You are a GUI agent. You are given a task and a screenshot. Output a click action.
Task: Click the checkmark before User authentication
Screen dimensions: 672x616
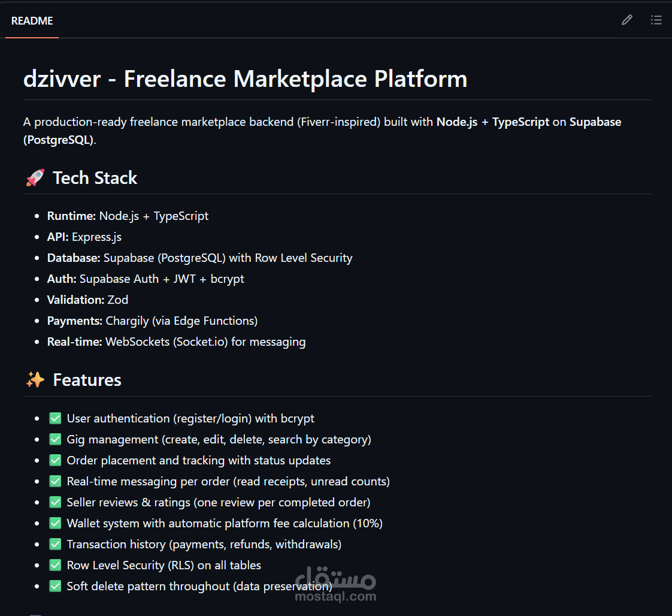tap(55, 418)
